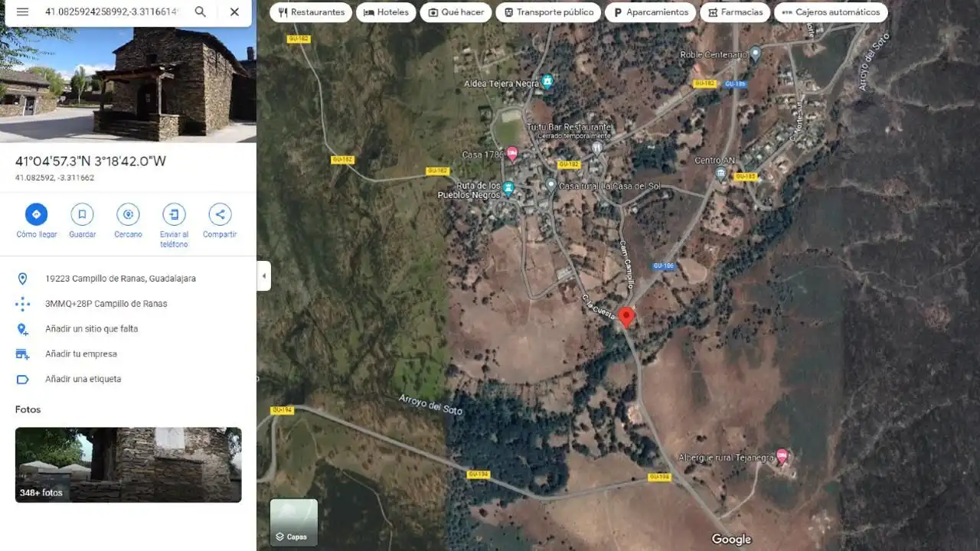Show Cajeros automáticos on the map
This screenshot has height=551, width=980.
tap(831, 12)
